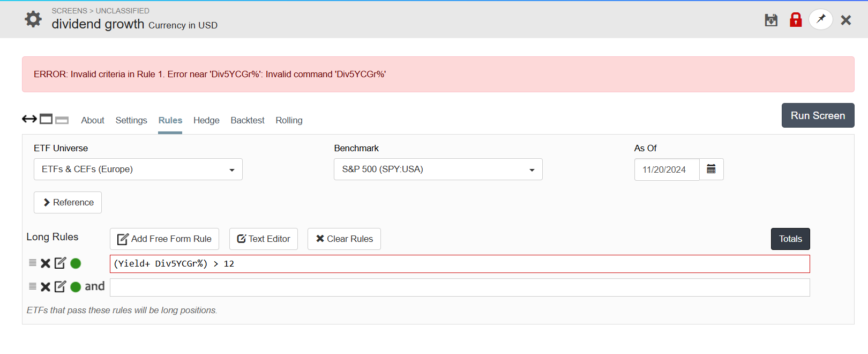Select the compact panel layout icon
Viewport: 868px width, 354px height.
point(62,120)
